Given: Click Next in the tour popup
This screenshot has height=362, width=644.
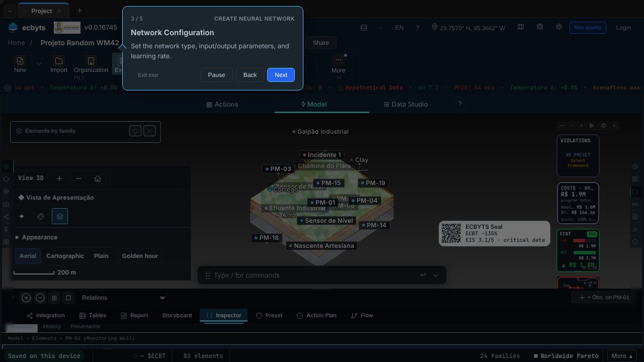Looking at the screenshot, I should pos(281,75).
